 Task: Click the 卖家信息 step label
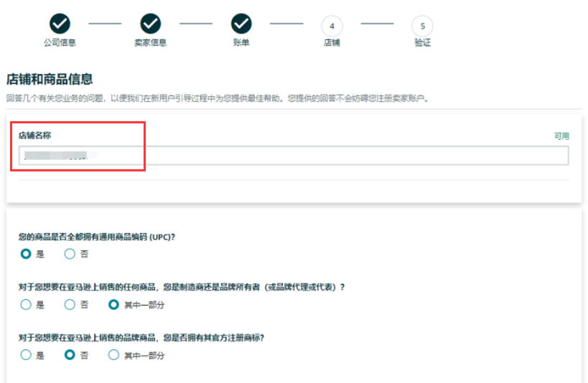(x=151, y=43)
